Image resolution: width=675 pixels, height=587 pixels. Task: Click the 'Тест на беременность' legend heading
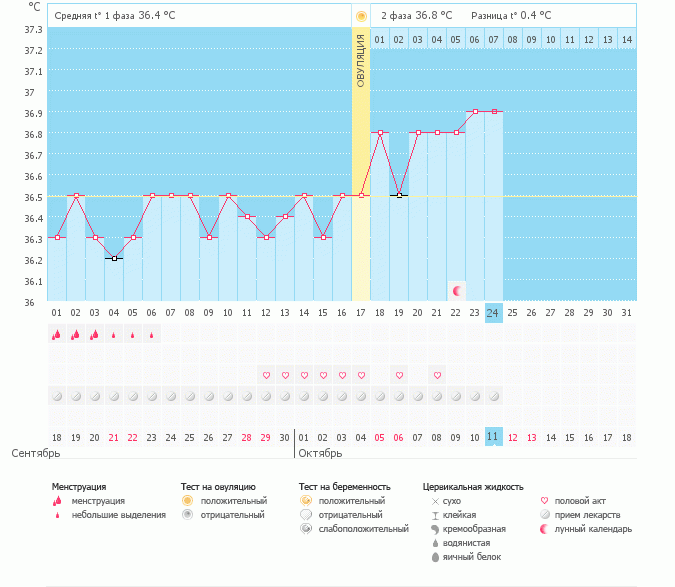tap(345, 487)
